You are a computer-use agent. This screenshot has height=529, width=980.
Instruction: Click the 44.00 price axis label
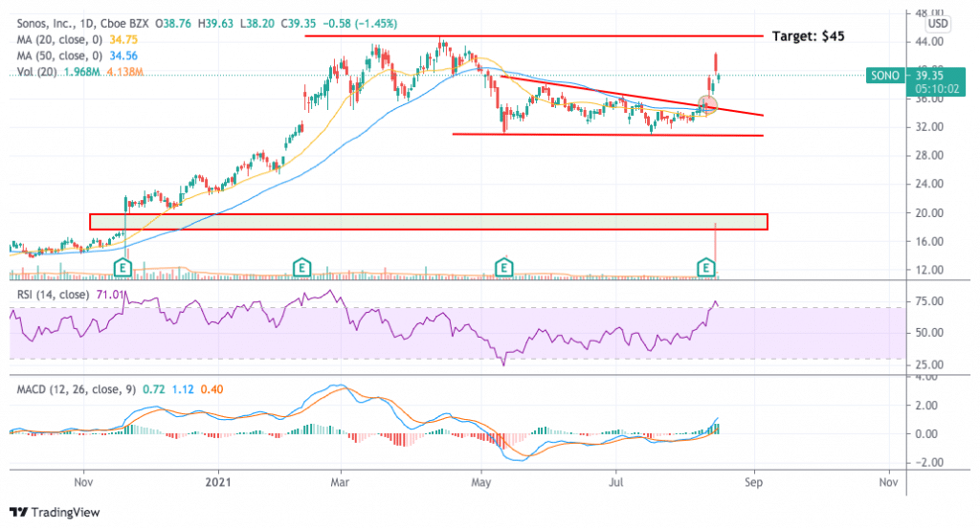(x=928, y=42)
